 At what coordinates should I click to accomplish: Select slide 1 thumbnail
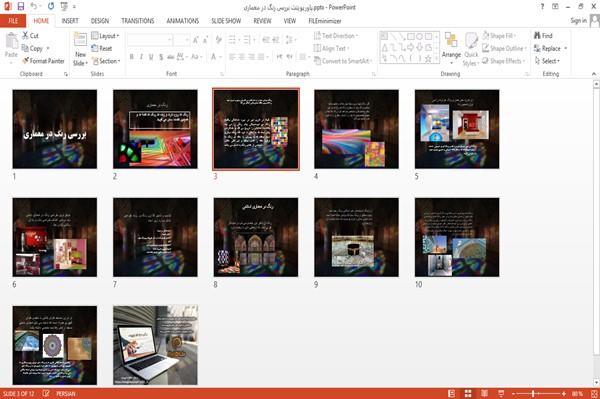(55, 129)
